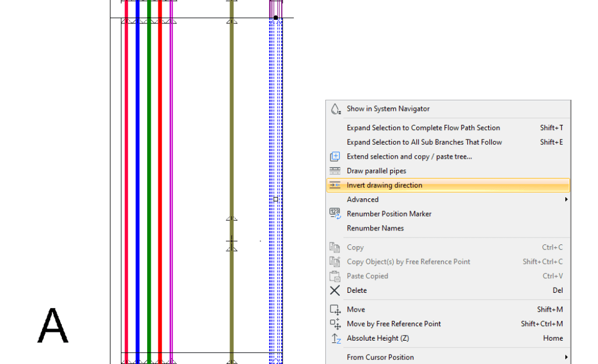Click the black node atop the dashed pipe
Viewport: 598px width, 364px height.
tap(276, 18)
